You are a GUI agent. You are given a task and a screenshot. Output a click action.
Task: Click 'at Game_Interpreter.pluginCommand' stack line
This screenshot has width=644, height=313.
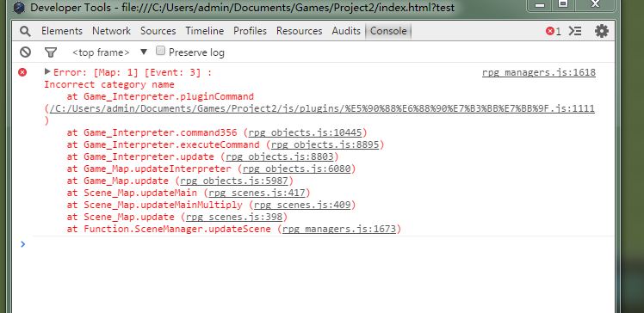coord(160,97)
